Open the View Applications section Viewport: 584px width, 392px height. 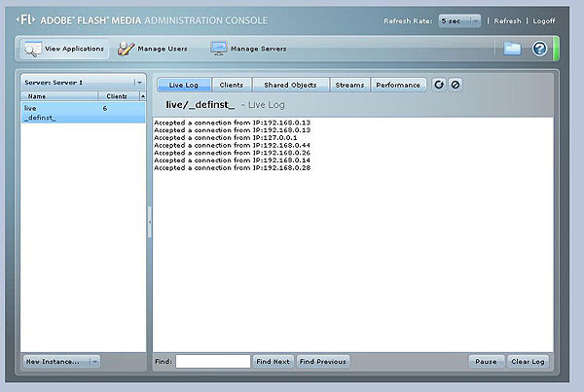(64, 49)
